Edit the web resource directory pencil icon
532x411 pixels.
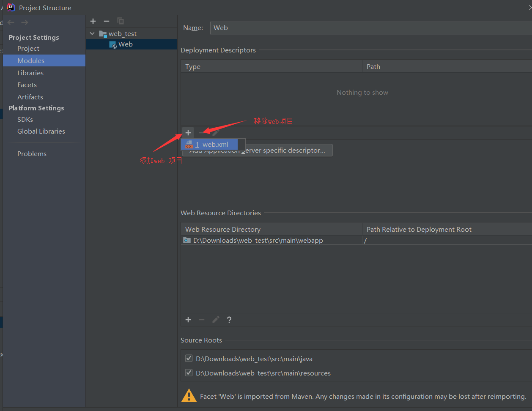216,320
